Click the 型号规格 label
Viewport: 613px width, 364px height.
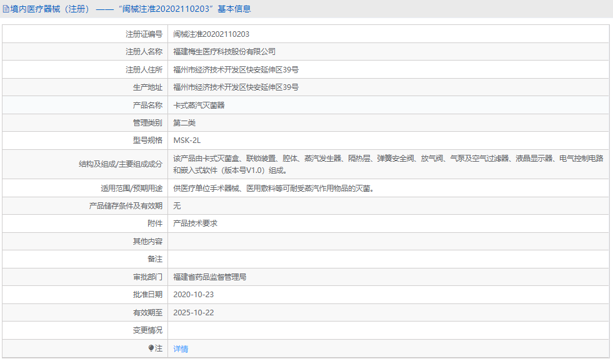tap(147, 140)
